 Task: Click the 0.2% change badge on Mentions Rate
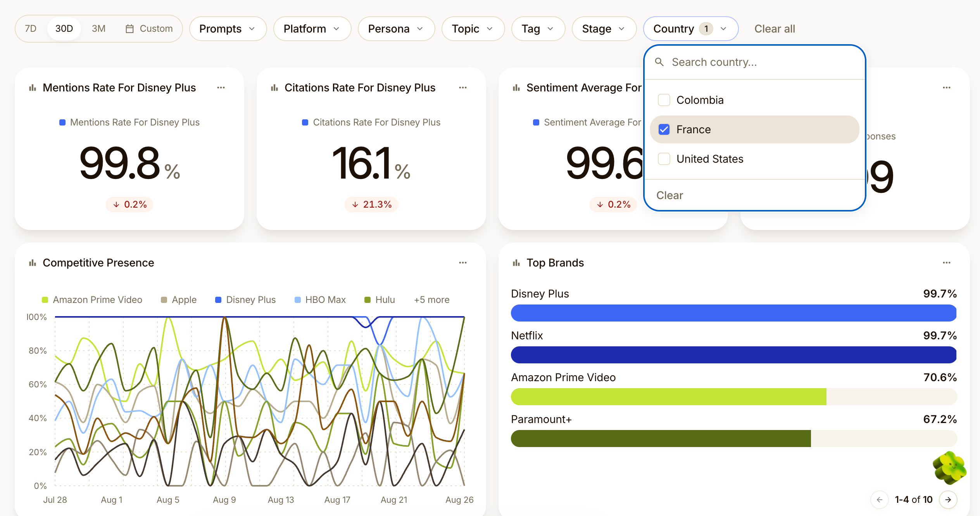click(x=129, y=205)
